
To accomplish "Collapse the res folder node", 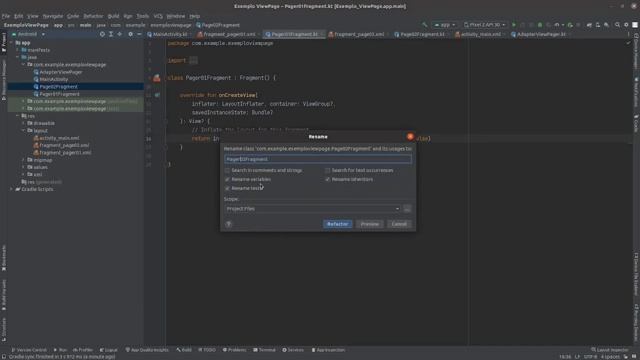I will (x=18, y=116).
